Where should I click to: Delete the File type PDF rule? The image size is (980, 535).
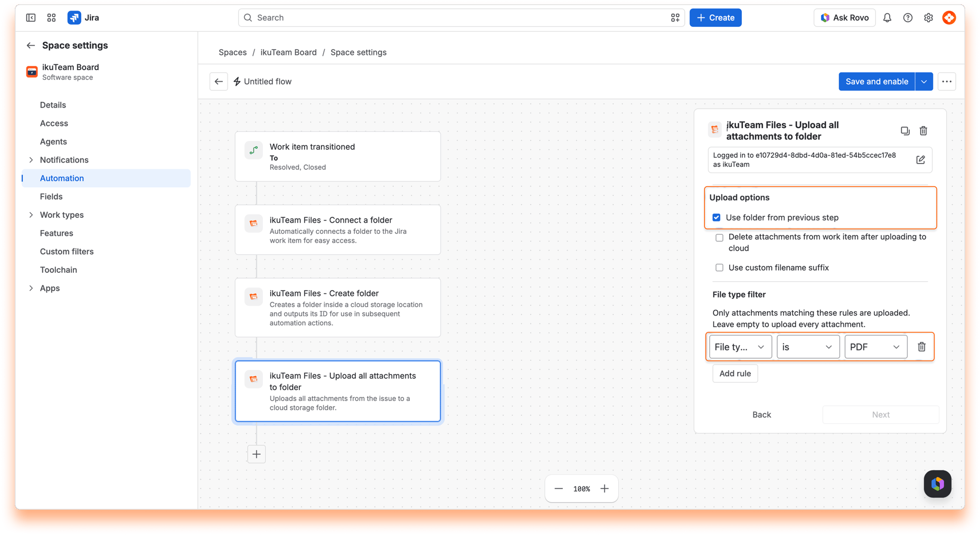[921, 347]
